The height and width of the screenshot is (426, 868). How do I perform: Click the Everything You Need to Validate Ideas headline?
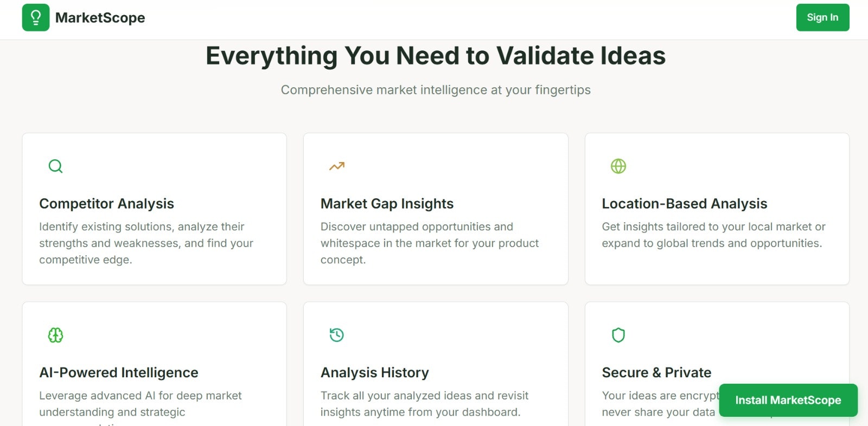pyautogui.click(x=435, y=55)
